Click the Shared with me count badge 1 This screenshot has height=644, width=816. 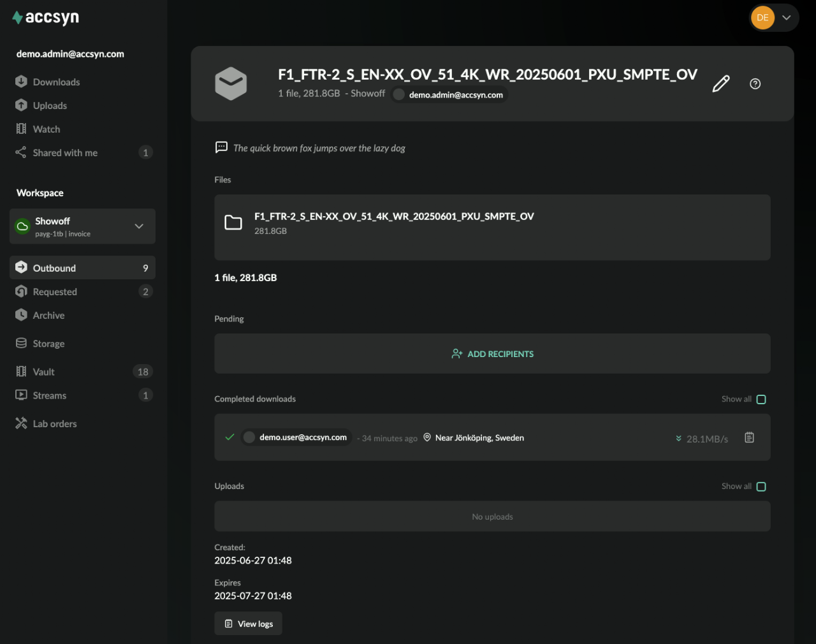(145, 152)
